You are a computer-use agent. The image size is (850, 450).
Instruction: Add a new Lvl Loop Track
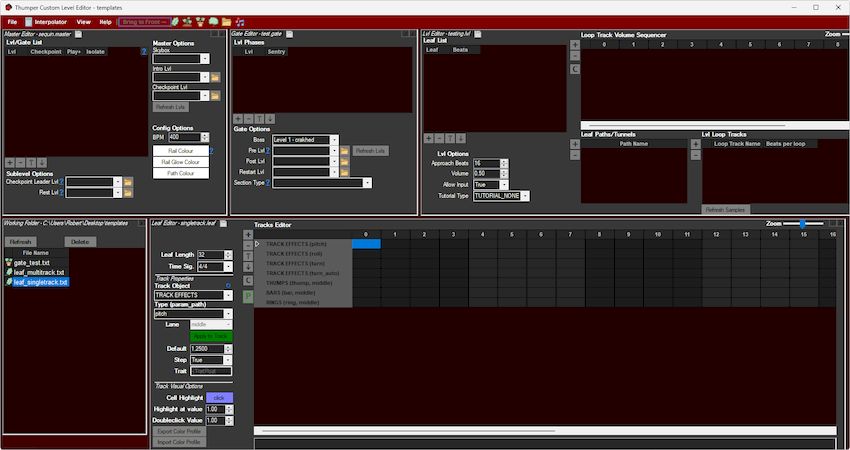[x=705, y=143]
